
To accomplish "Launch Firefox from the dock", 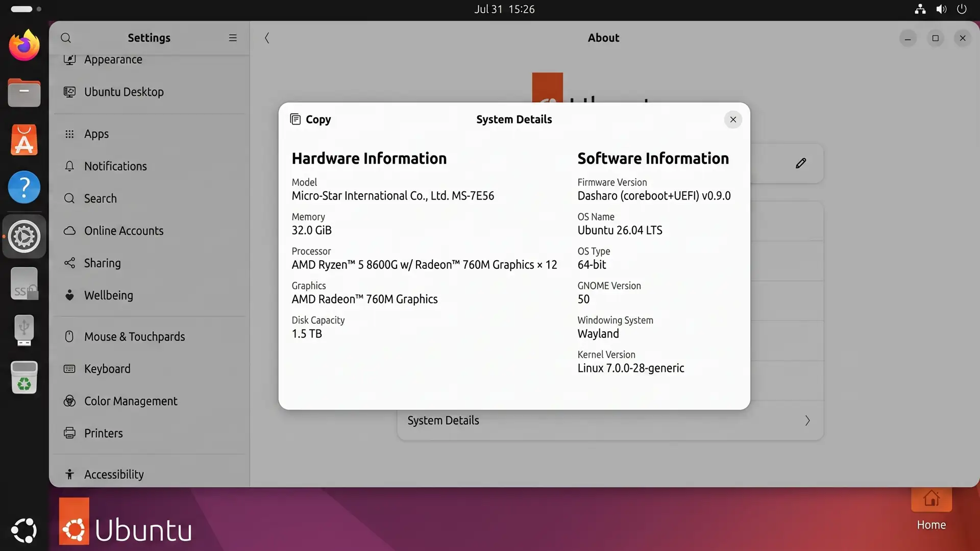I will [x=24, y=45].
